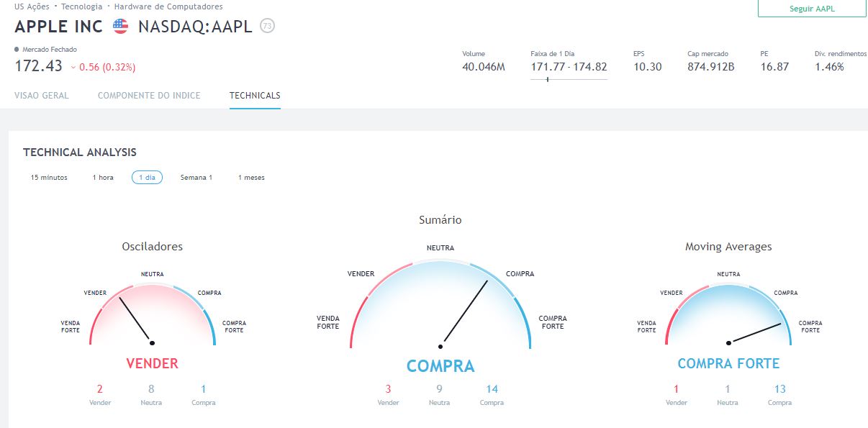Click the NASDAQ:AAPL ticker symbol
This screenshot has height=428, width=868.
point(195,27)
